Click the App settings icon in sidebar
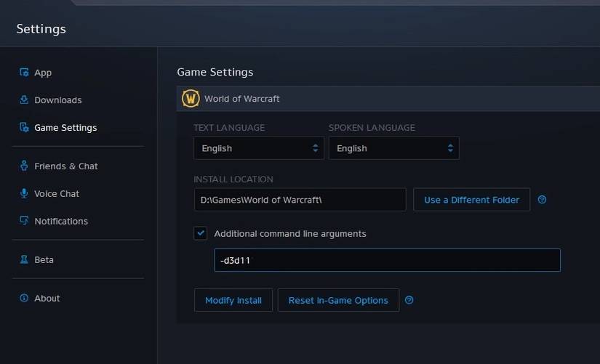 pyautogui.click(x=24, y=73)
